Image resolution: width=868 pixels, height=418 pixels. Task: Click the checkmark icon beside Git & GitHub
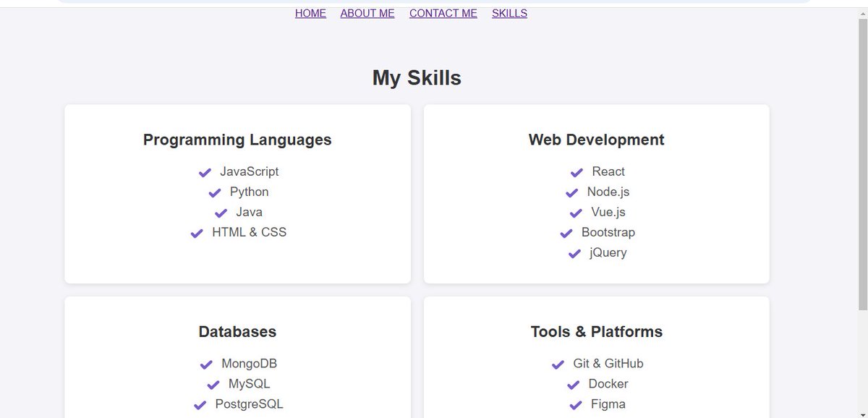[558, 365]
